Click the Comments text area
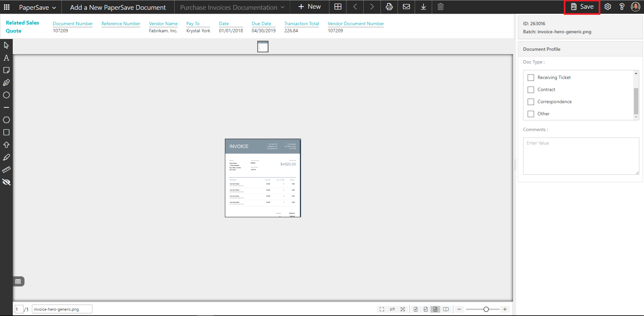This screenshot has height=316, width=644. pyautogui.click(x=581, y=156)
